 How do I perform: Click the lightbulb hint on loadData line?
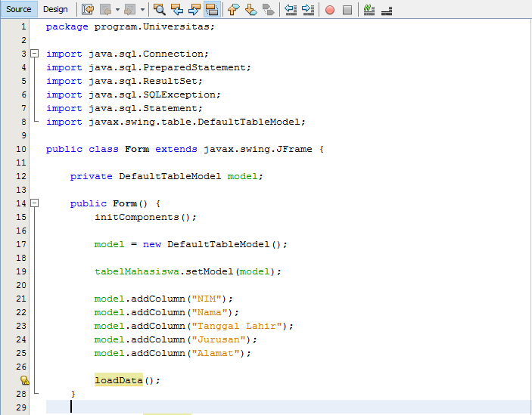pyautogui.click(x=24, y=380)
